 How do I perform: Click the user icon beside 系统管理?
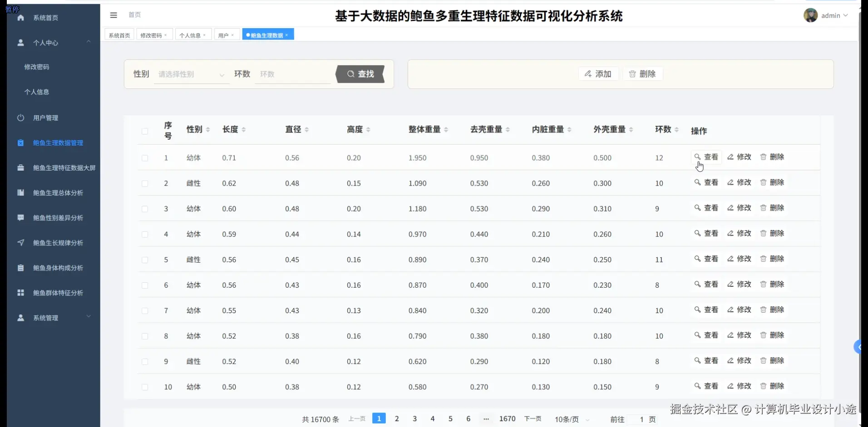tap(20, 318)
